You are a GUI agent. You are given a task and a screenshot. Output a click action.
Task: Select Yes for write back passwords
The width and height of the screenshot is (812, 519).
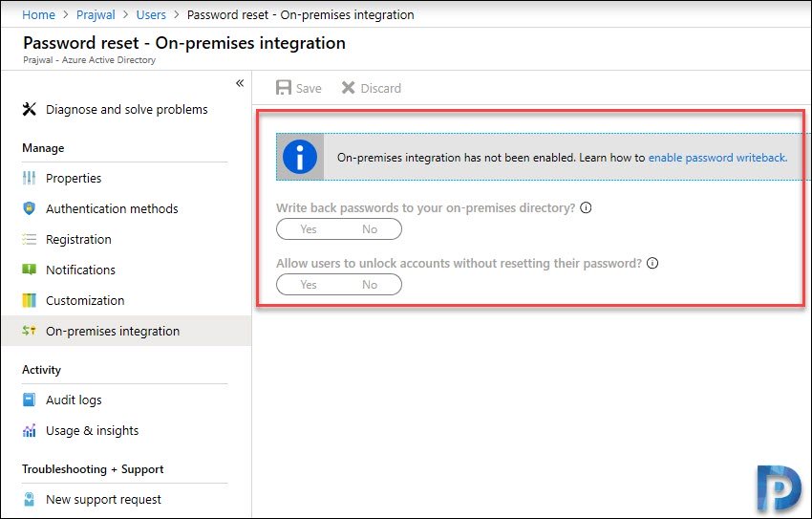(x=309, y=229)
